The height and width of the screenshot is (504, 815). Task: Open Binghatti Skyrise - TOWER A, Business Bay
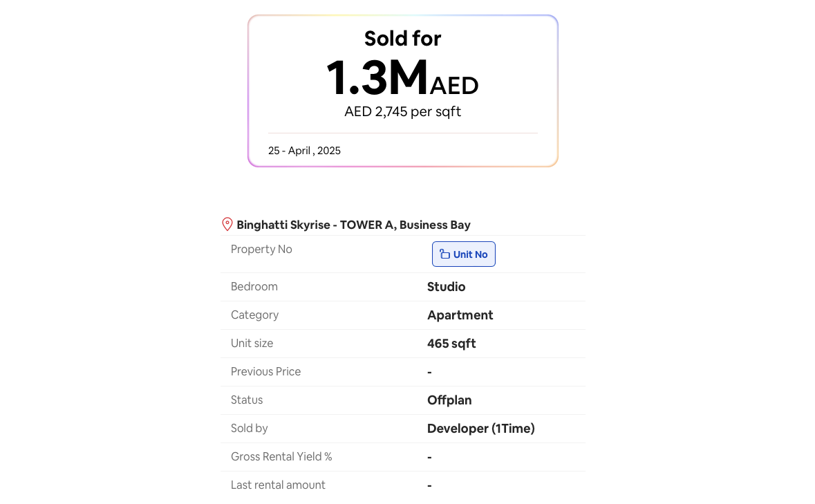tap(353, 225)
